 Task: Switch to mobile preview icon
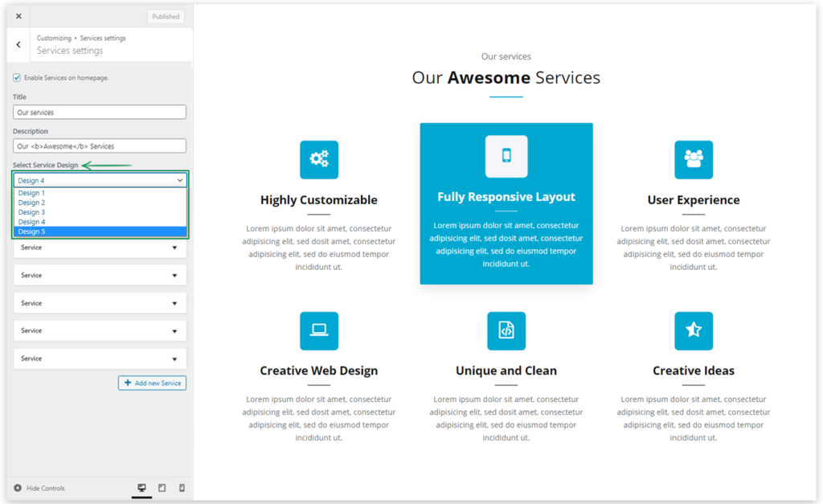pos(182,488)
